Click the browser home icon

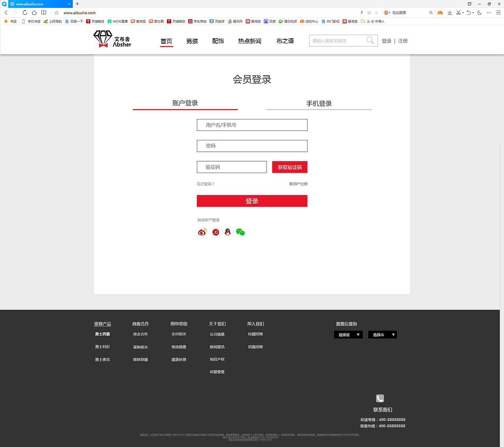click(34, 12)
